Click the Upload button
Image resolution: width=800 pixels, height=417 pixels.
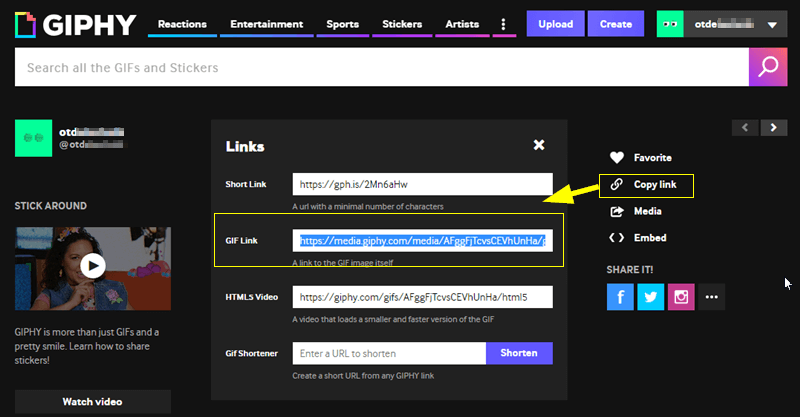point(556,24)
